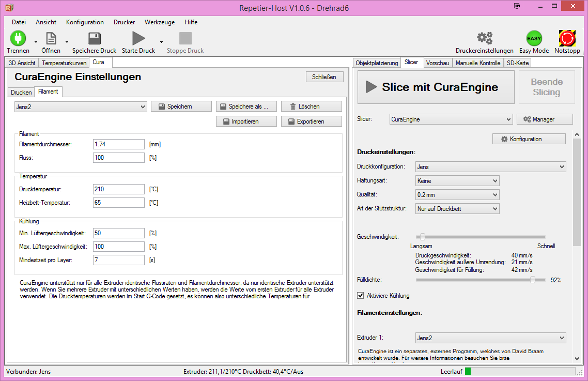Screen dimensions: 588x381
Task: Expand the Öffnen dropdown arrow
Action: click(x=67, y=42)
